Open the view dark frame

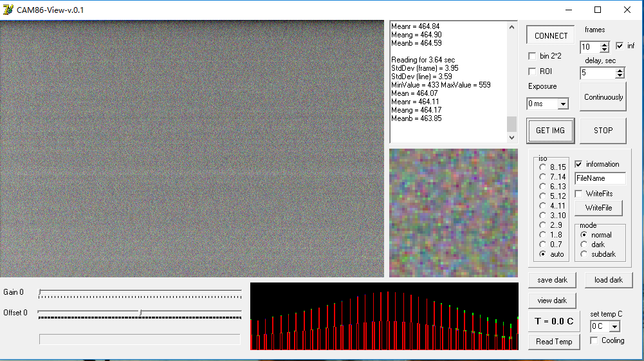click(x=552, y=301)
